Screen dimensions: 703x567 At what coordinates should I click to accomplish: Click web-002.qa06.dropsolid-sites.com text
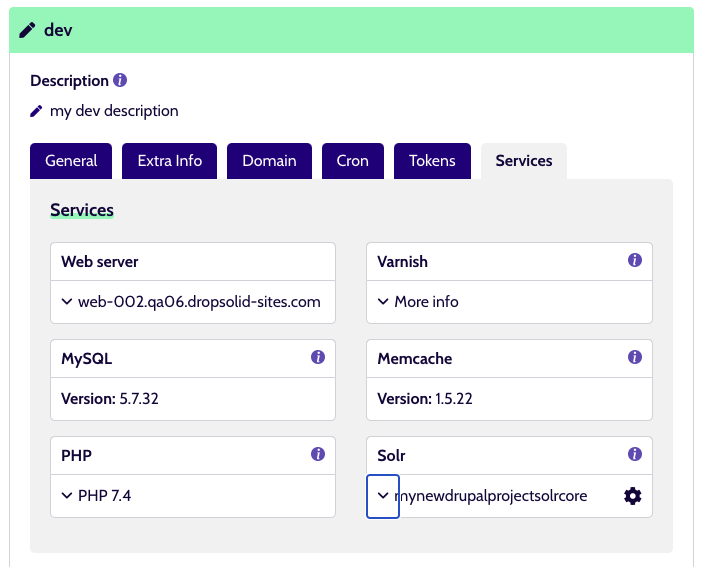199,302
